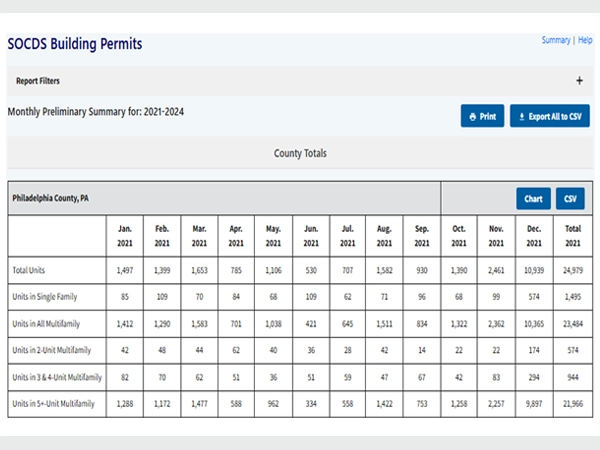
Task: Click the 24,979 total units cell
Action: pos(573,270)
